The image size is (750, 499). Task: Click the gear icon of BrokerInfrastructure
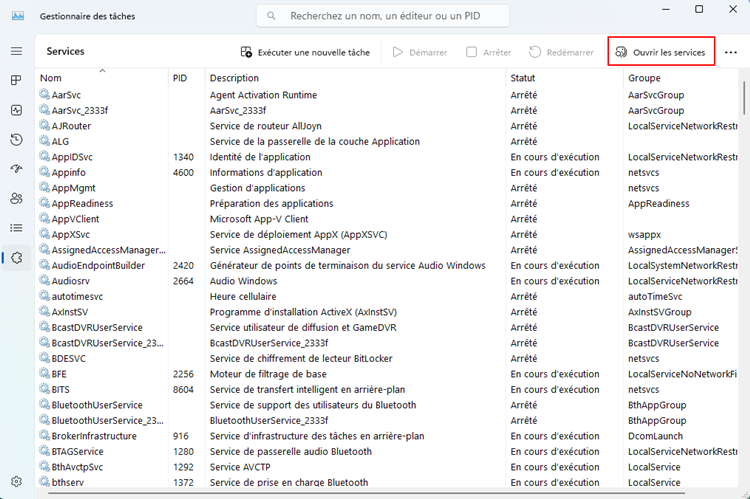[x=44, y=435]
